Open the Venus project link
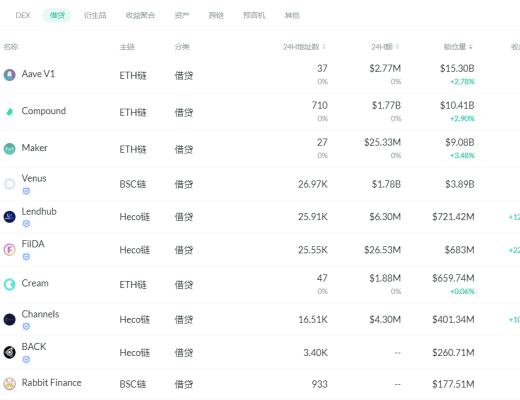 (x=34, y=178)
